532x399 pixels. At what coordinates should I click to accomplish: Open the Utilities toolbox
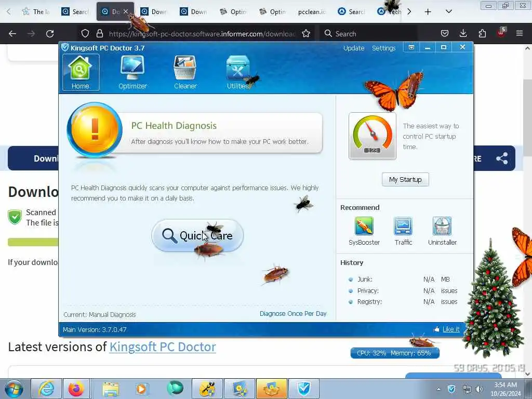click(237, 72)
